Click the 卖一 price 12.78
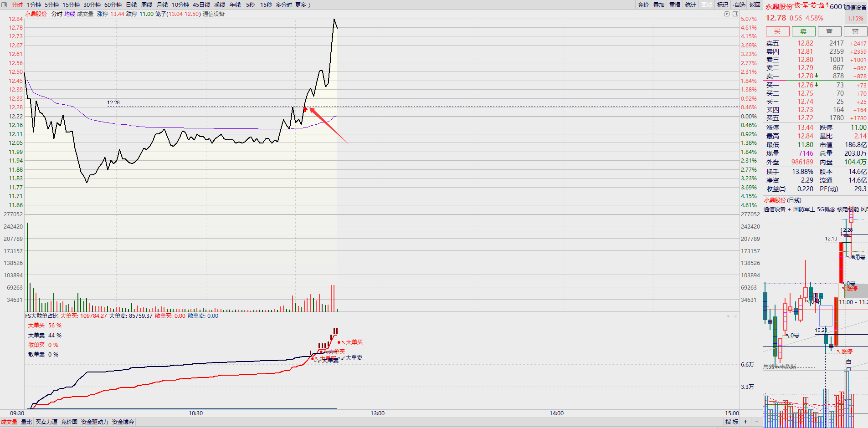The image size is (868, 428). [805, 76]
